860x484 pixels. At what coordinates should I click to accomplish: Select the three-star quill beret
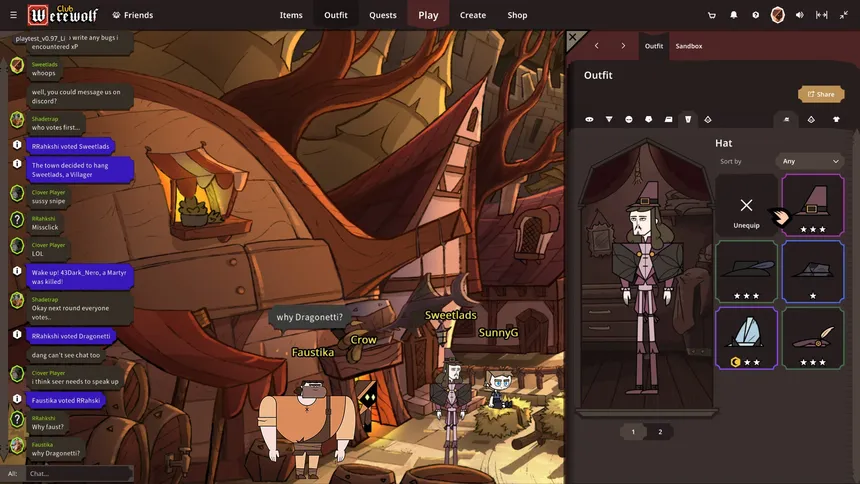[x=813, y=338]
